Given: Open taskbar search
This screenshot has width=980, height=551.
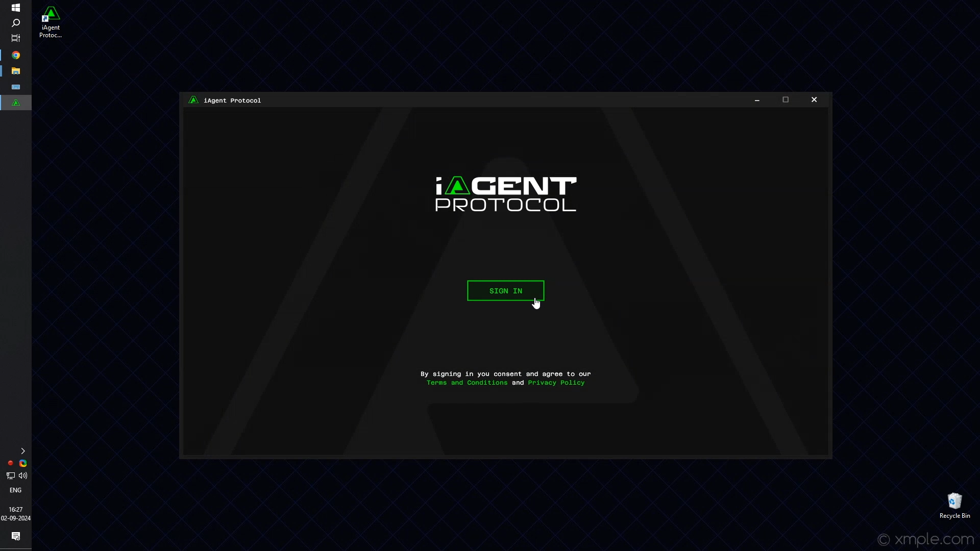Looking at the screenshot, I should tap(16, 23).
